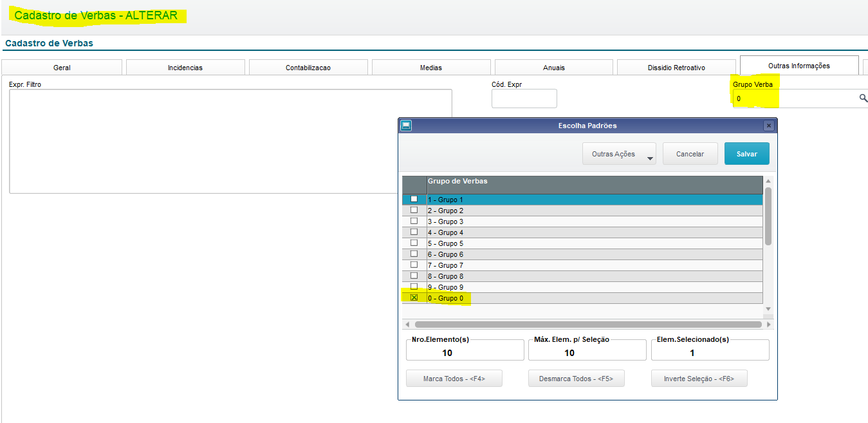Switch to the Anuais tab
This screenshot has height=423, width=868.
(554, 68)
